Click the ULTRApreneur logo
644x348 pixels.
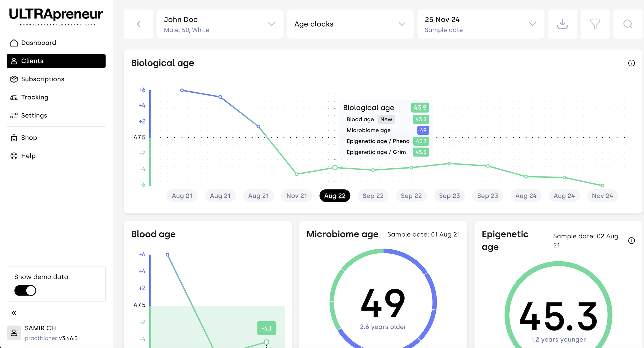[x=56, y=17]
